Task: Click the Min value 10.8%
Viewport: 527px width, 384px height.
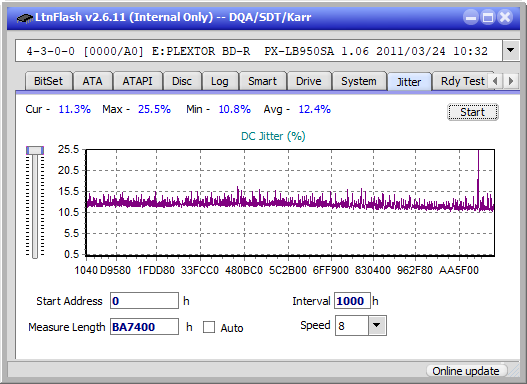Action: [235, 109]
